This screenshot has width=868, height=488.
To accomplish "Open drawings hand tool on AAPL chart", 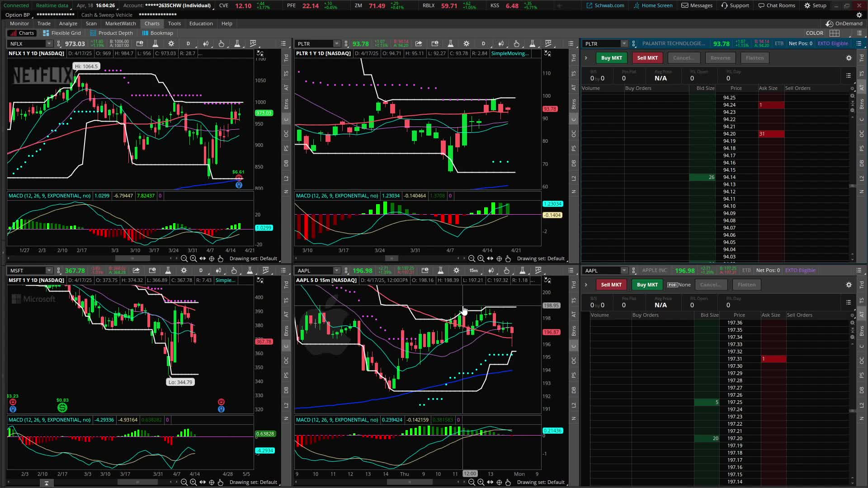I will tap(506, 271).
